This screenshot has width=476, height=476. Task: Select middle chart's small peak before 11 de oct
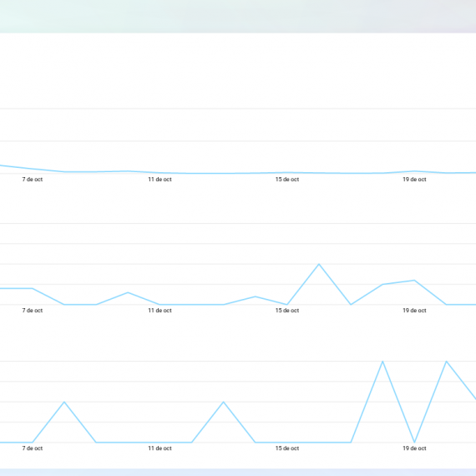click(128, 292)
